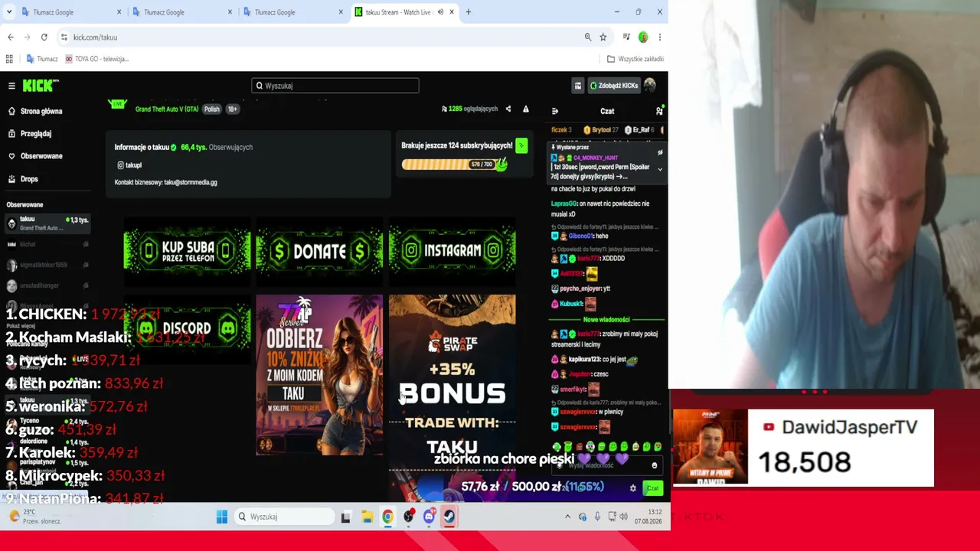Open the Obserwowane sidebar item
The width and height of the screenshot is (980, 551).
point(41,156)
